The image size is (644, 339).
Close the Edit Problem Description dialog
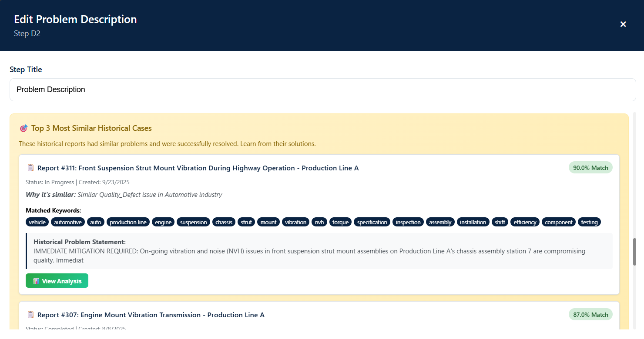pos(623,24)
